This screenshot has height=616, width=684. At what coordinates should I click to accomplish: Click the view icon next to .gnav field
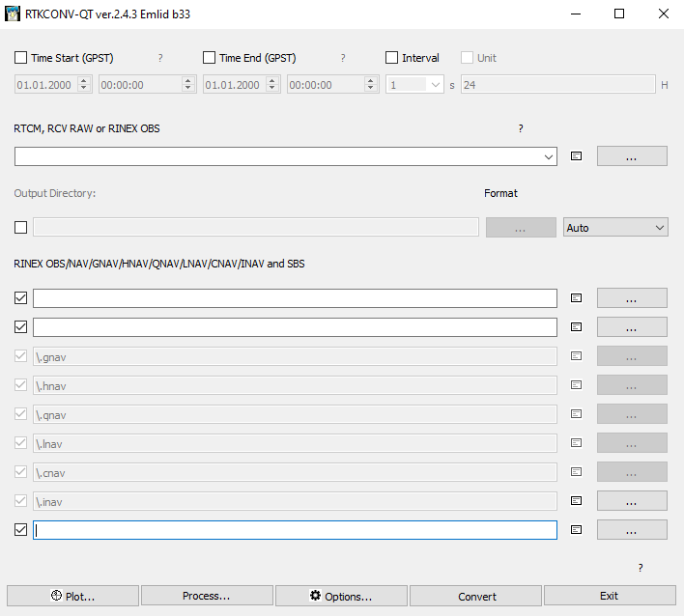pos(576,356)
